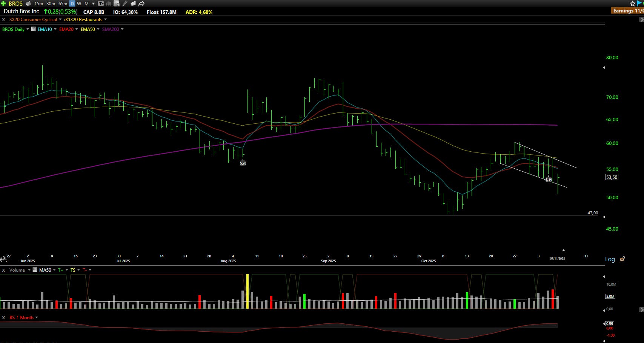Click the star favorite icon at top right

633,3
